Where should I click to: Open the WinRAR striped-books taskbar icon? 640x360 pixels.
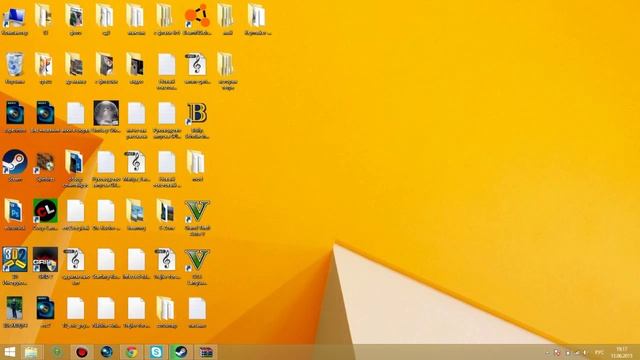coord(206,352)
